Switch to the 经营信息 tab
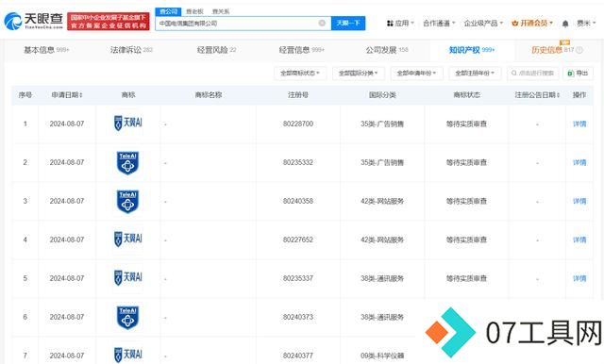The height and width of the screenshot is (364, 604). click(302, 50)
